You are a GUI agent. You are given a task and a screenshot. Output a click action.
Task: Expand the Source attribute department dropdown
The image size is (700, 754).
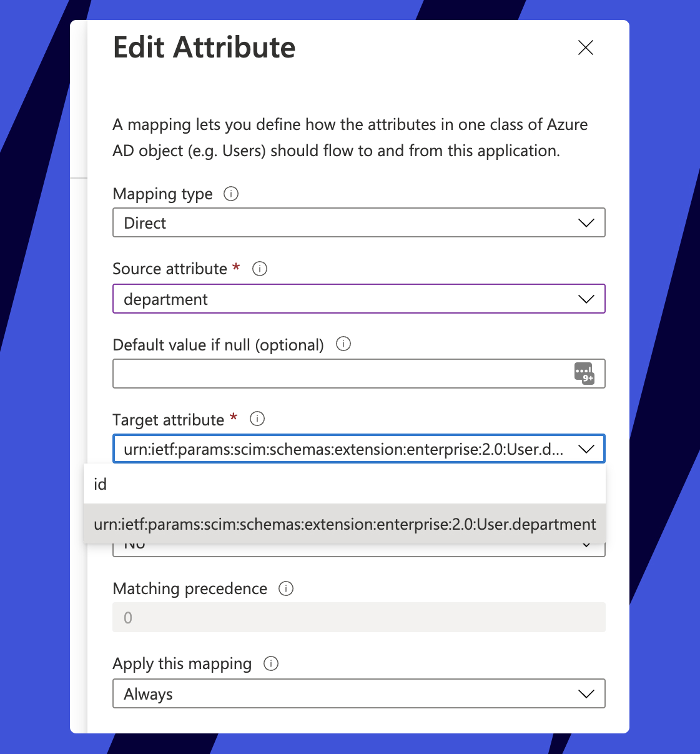pyautogui.click(x=586, y=299)
